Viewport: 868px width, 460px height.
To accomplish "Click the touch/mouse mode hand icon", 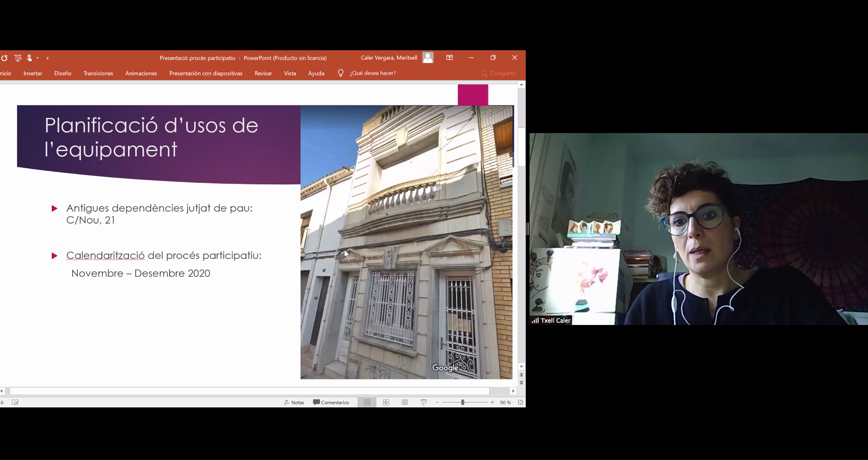I will click(29, 58).
